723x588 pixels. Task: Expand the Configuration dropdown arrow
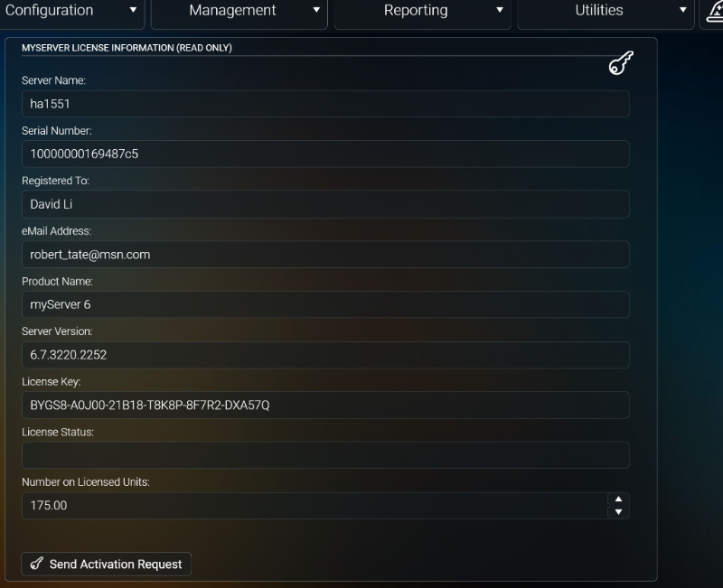133,10
